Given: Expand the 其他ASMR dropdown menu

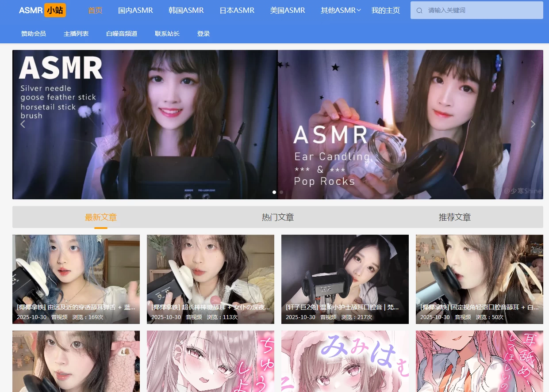Looking at the screenshot, I should pos(341,10).
